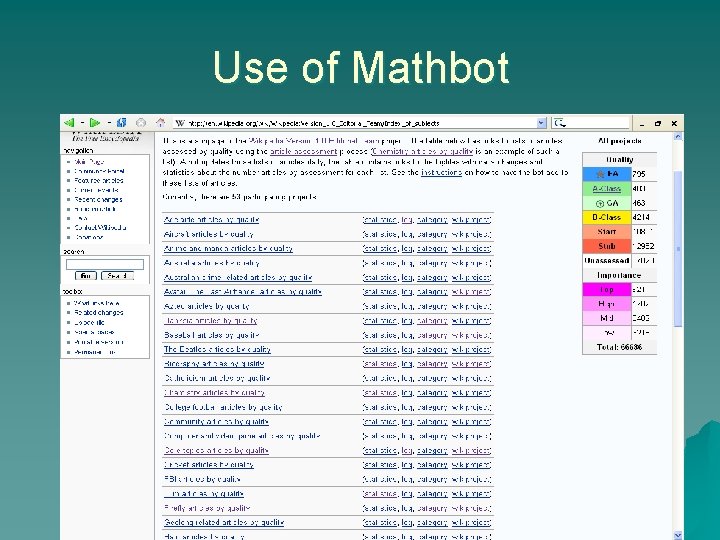
Task: Open Firefly articles by quality
Action: point(207,508)
